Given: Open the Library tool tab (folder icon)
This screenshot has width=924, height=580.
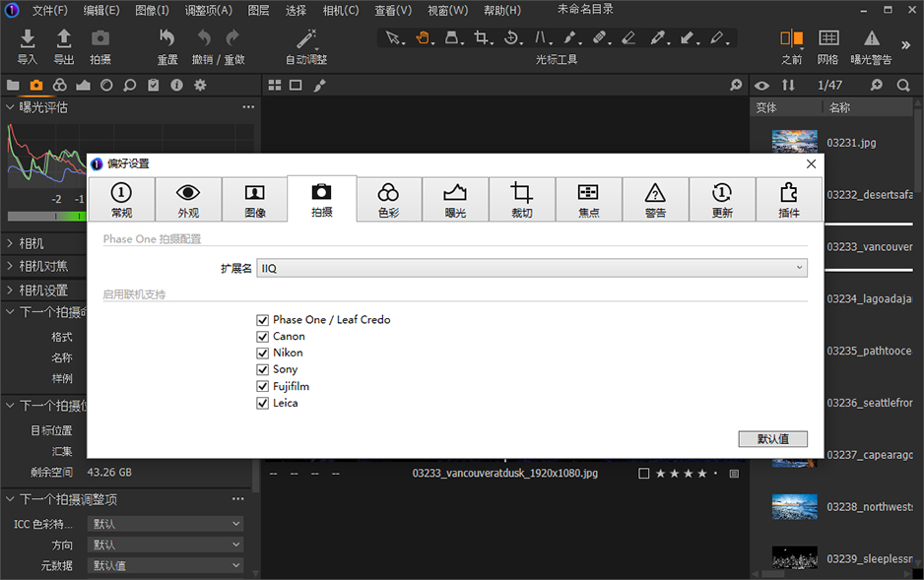Looking at the screenshot, I should [14, 86].
